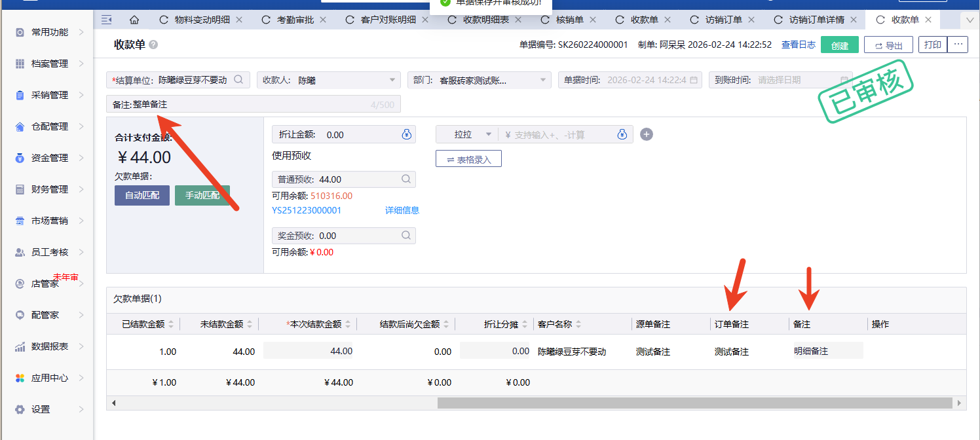This screenshot has width=980, height=440.
Task: Click search icon in 结算单位 field
Action: (239, 80)
